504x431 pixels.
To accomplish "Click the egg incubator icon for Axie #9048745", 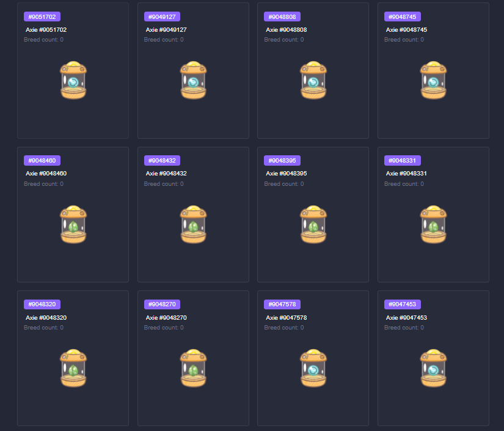I will pos(433,80).
